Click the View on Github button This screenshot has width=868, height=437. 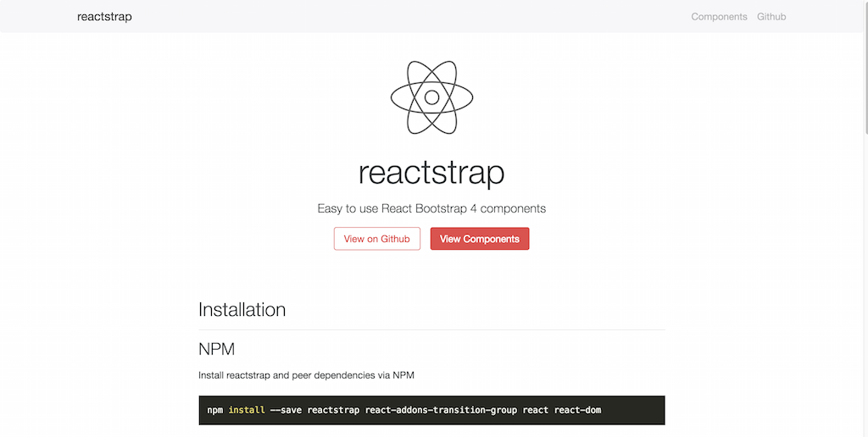[x=377, y=239]
